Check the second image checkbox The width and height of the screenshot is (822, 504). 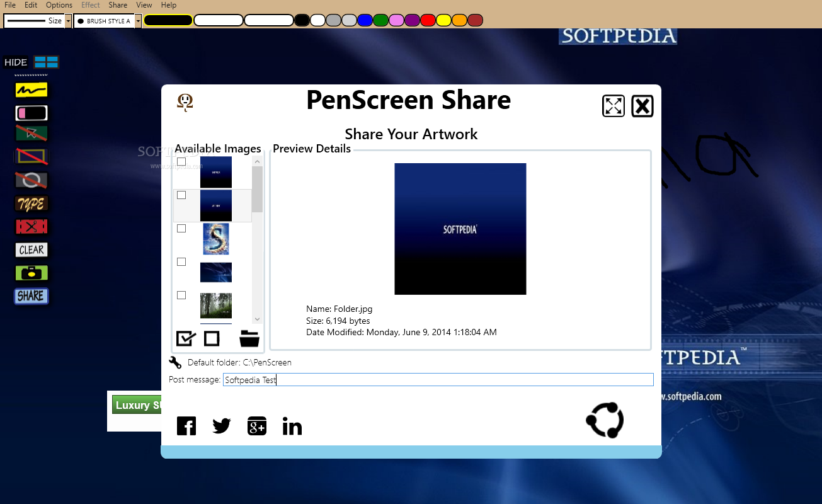pyautogui.click(x=181, y=195)
